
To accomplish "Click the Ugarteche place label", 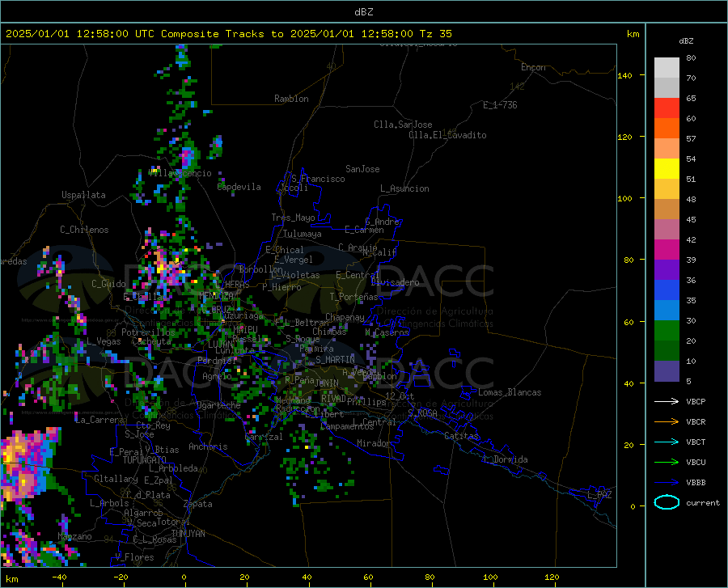I will (218, 405).
